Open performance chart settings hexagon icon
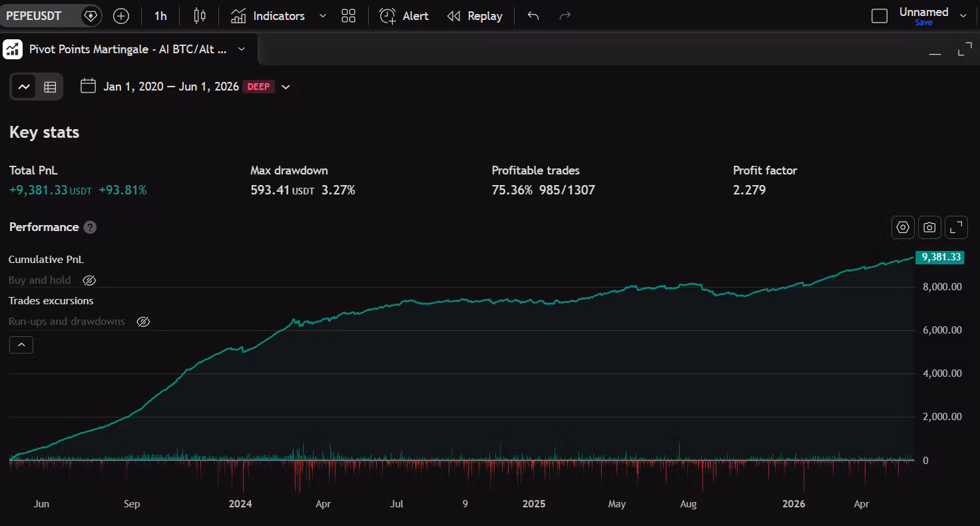Viewport: 980px width, 526px height. [903, 227]
